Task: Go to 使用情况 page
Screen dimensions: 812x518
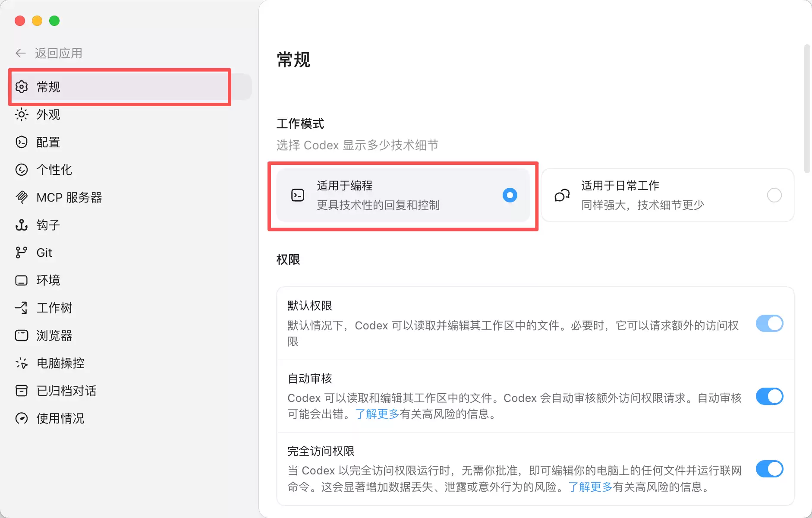Action: pos(129,418)
